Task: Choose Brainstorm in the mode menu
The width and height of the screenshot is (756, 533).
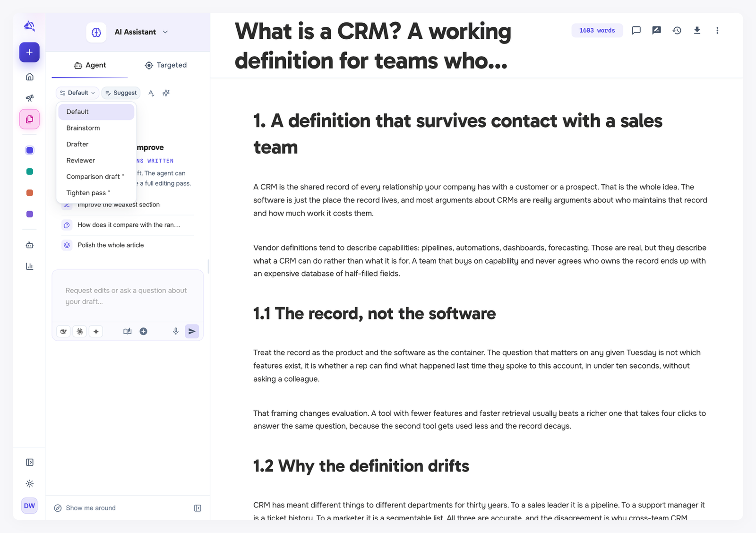Action: click(x=96, y=128)
